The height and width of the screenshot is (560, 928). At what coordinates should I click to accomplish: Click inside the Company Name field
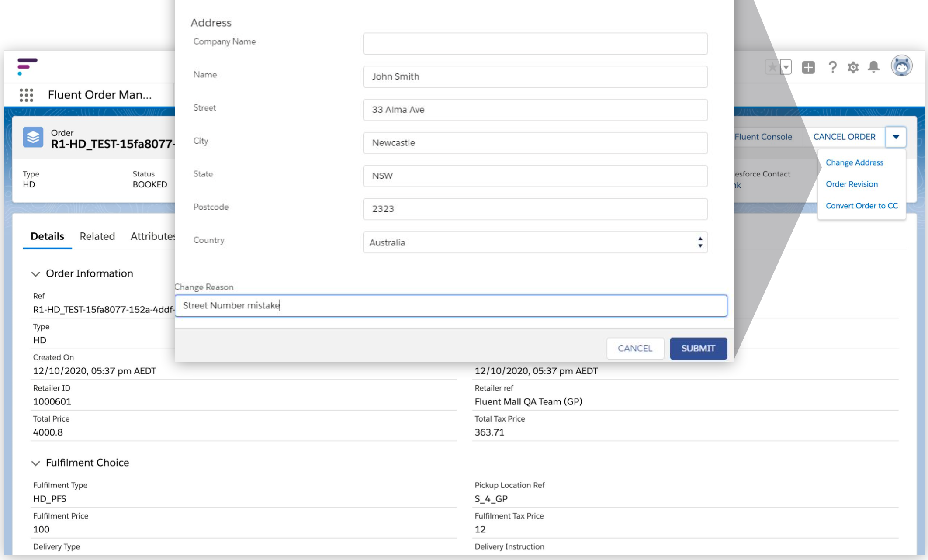click(535, 43)
